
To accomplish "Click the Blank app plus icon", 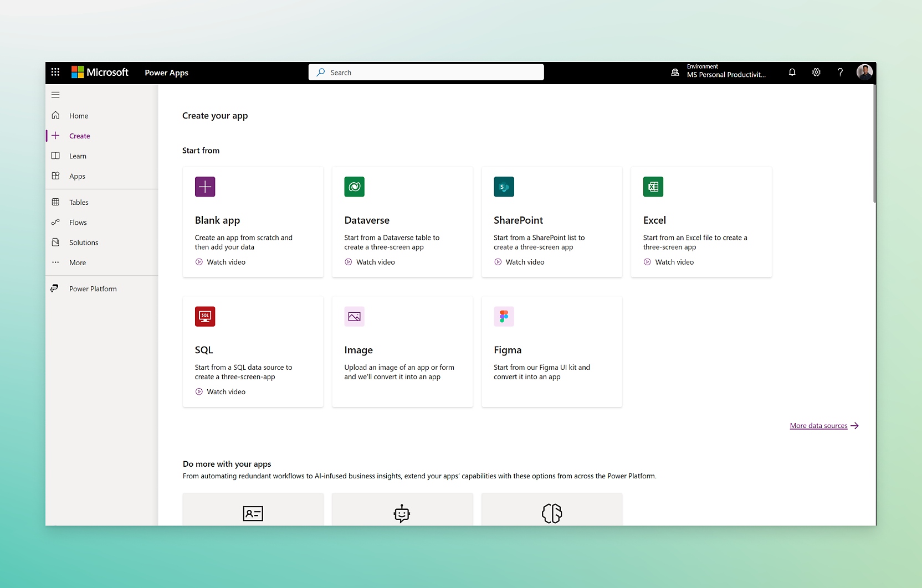I will coord(204,187).
